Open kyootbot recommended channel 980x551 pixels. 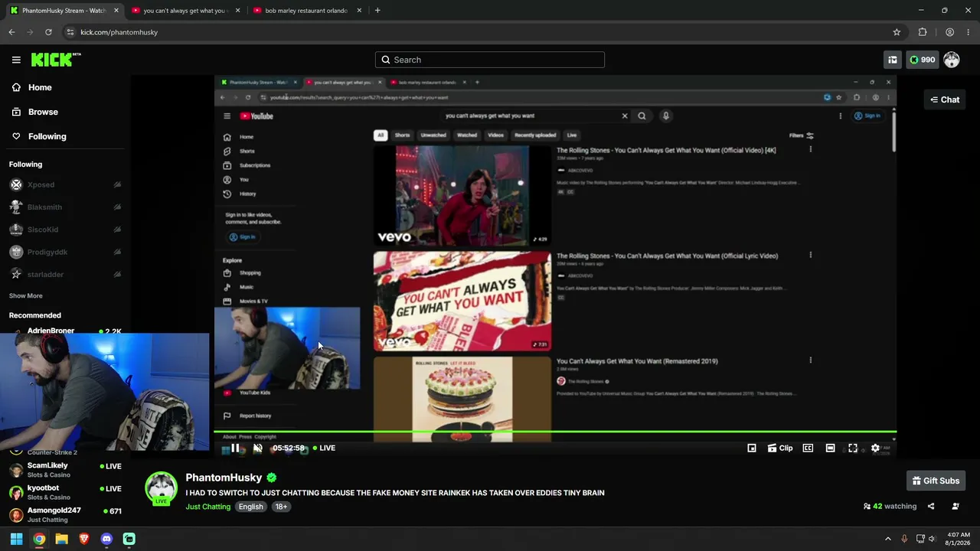[x=65, y=492]
